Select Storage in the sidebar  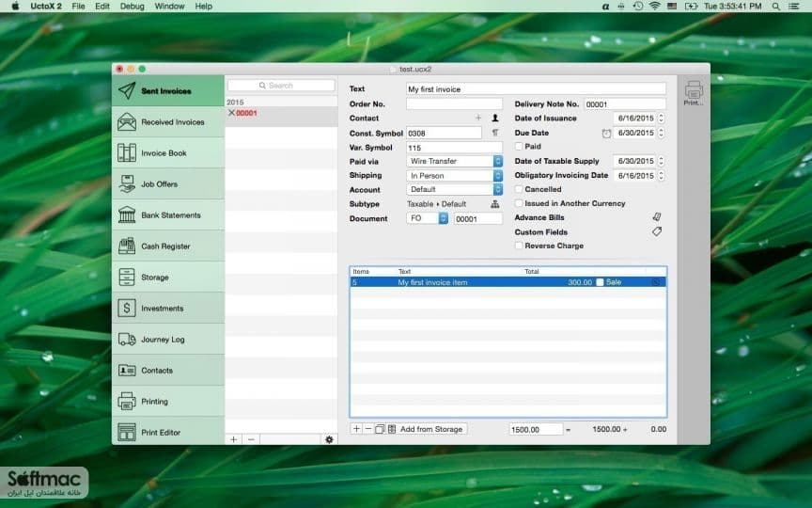pyautogui.click(x=168, y=278)
